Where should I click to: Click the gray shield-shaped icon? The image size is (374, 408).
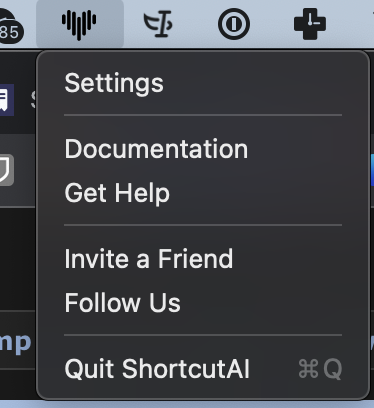pos(6,170)
